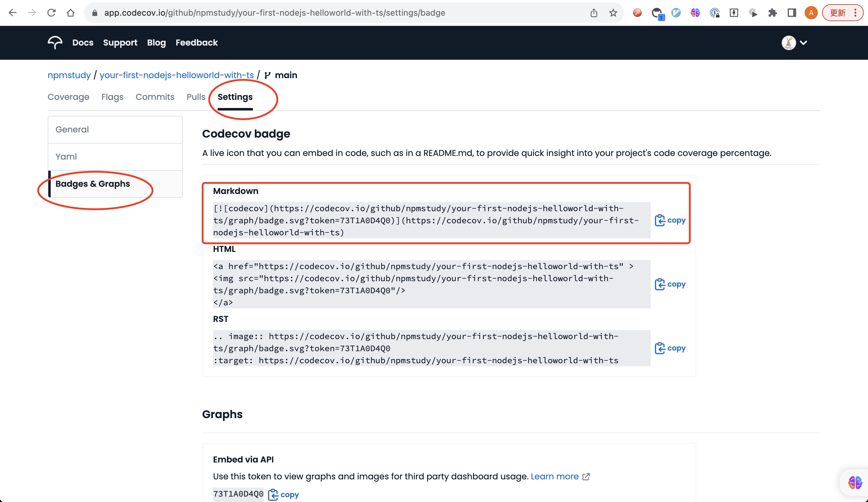
Task: Copy the Markdown badge code
Action: 670,220
